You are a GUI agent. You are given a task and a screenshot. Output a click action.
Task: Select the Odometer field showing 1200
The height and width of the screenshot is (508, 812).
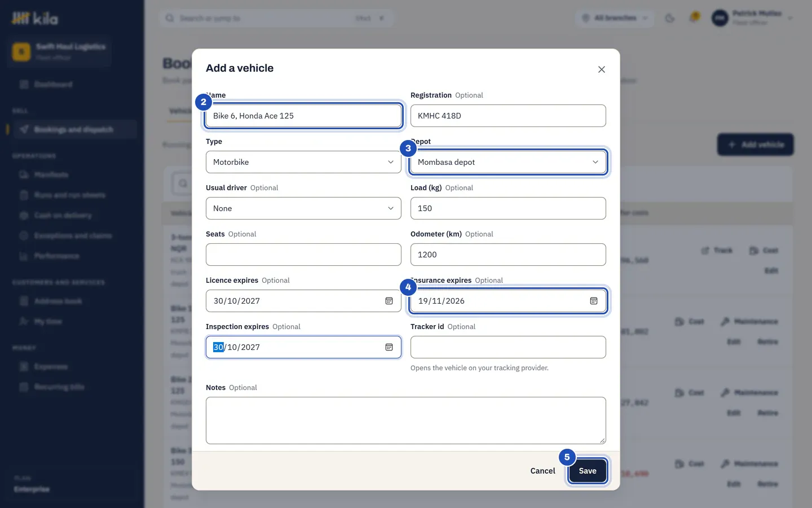(508, 255)
